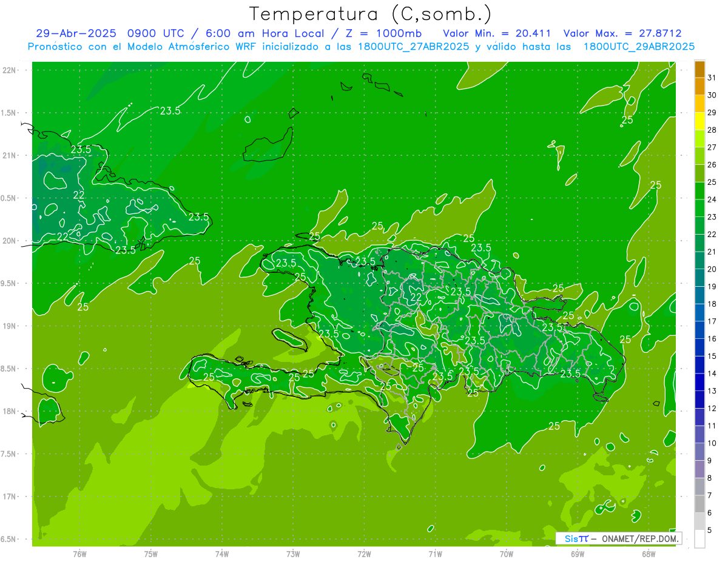Click the "68W" longitude axis label
The width and height of the screenshot is (728, 562).
(649, 554)
